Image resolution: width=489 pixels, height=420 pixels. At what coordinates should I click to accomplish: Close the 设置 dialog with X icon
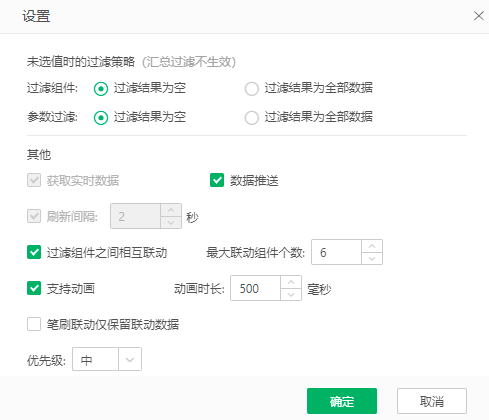479,16
